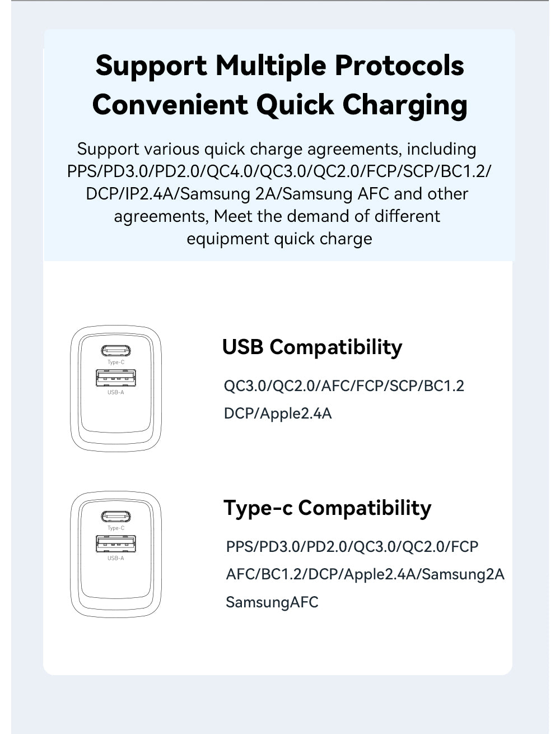Click the "USB Compatibility" heading
The height and width of the screenshot is (734, 560).
click(x=312, y=347)
